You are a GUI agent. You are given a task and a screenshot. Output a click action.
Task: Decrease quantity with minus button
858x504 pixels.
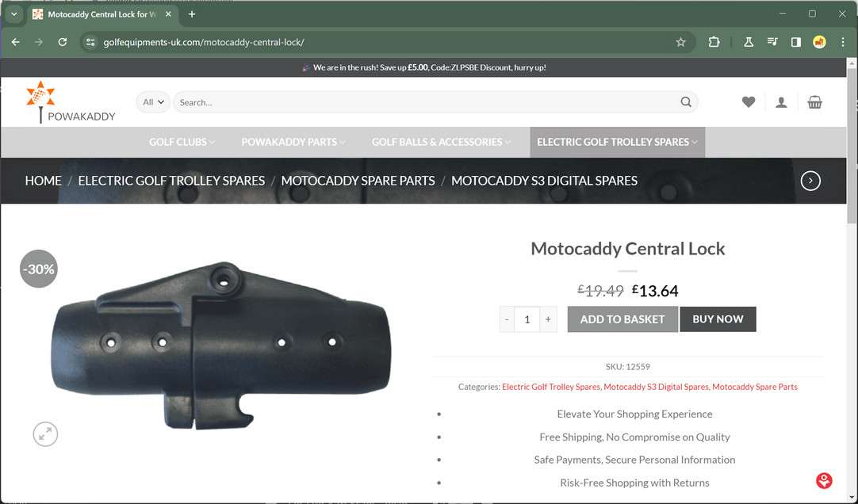pos(507,319)
